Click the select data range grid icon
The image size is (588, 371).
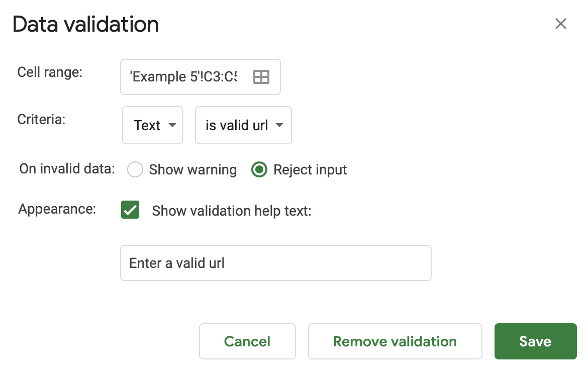[x=261, y=77]
